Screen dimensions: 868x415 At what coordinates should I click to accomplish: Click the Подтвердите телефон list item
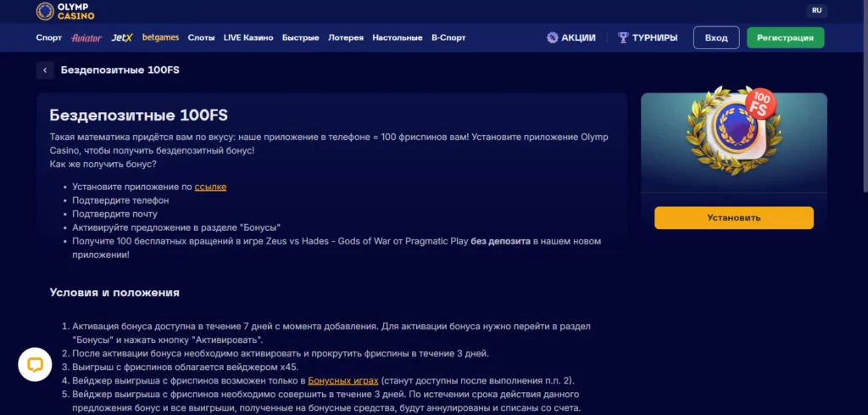(120, 200)
